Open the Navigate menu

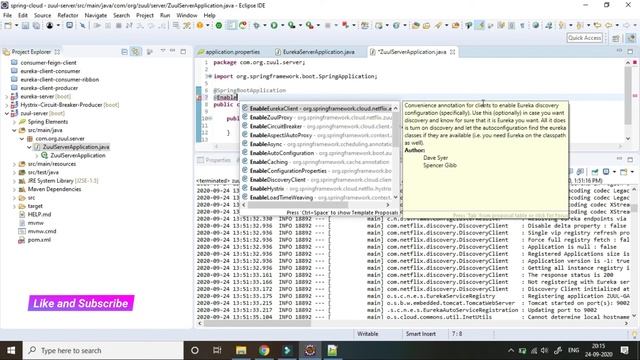pos(96,15)
